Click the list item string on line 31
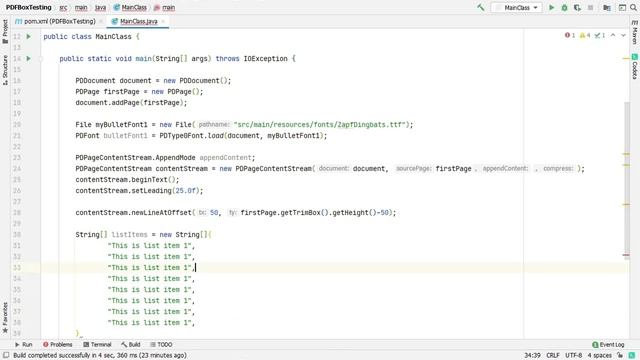The height and width of the screenshot is (360, 640). pyautogui.click(x=149, y=246)
